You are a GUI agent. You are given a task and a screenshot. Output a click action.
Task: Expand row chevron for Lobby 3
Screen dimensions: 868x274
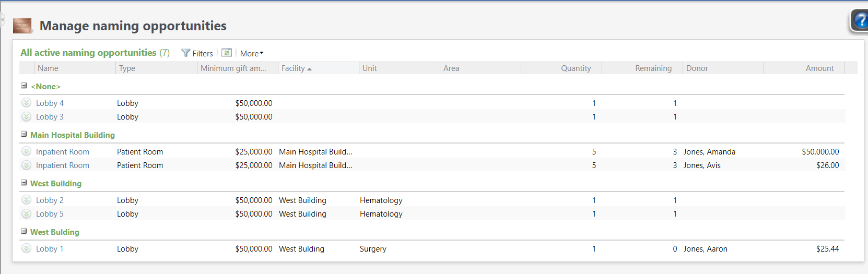click(26, 116)
